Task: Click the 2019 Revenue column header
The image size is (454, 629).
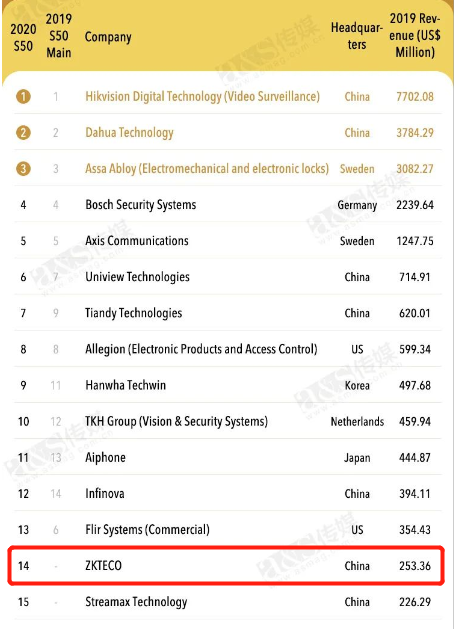Action: [x=415, y=35]
